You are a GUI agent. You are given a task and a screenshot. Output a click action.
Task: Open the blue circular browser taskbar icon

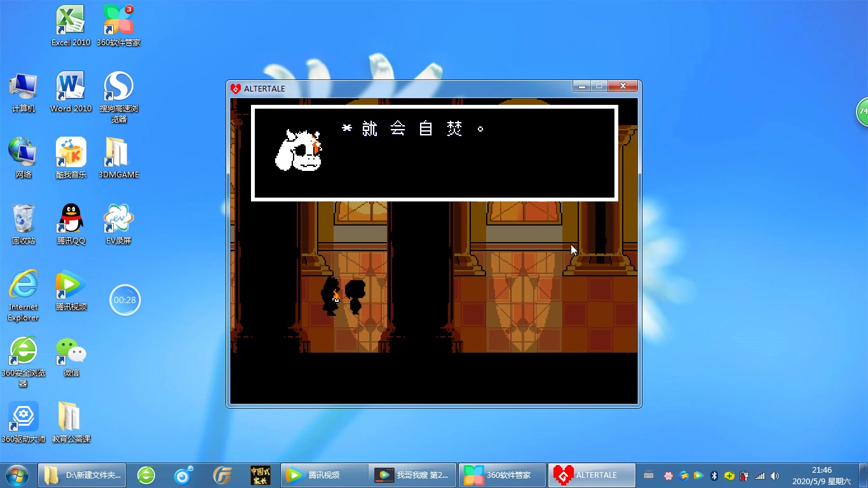tap(184, 475)
